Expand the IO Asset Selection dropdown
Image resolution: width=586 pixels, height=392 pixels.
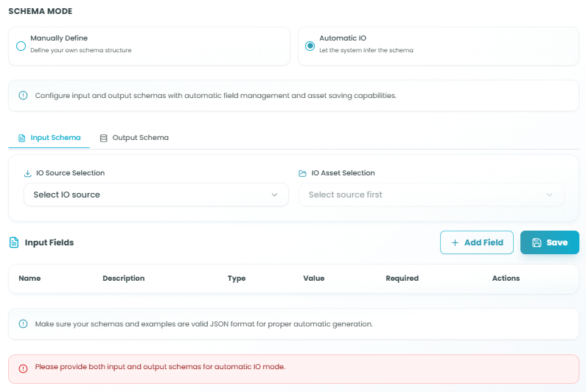(x=431, y=195)
